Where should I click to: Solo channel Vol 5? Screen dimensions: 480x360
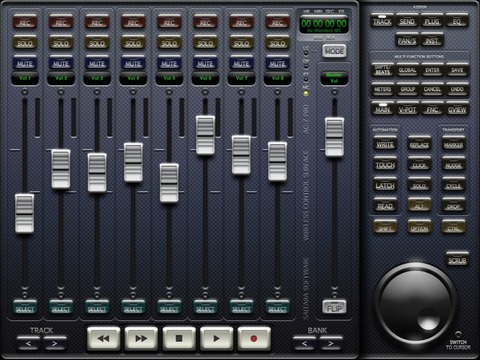[169, 42]
